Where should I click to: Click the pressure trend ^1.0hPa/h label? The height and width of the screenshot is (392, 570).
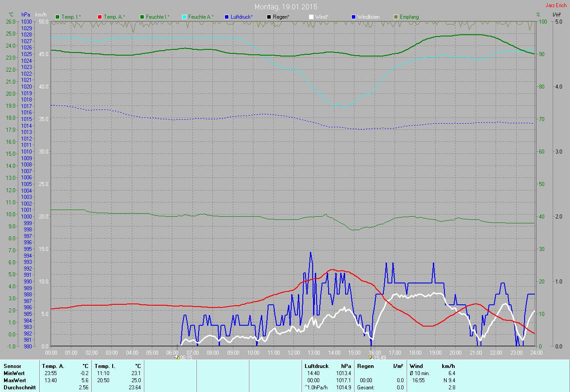[317, 387]
